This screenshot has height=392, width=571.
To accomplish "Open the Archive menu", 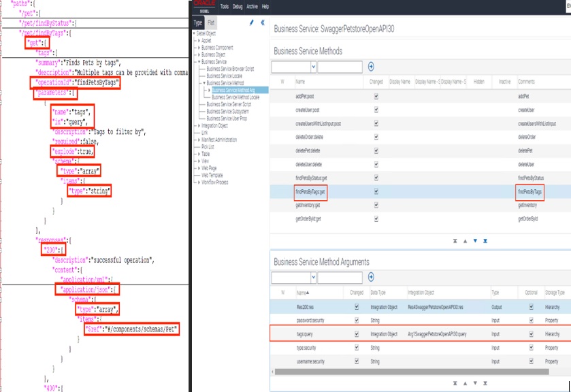I will [x=252, y=7].
